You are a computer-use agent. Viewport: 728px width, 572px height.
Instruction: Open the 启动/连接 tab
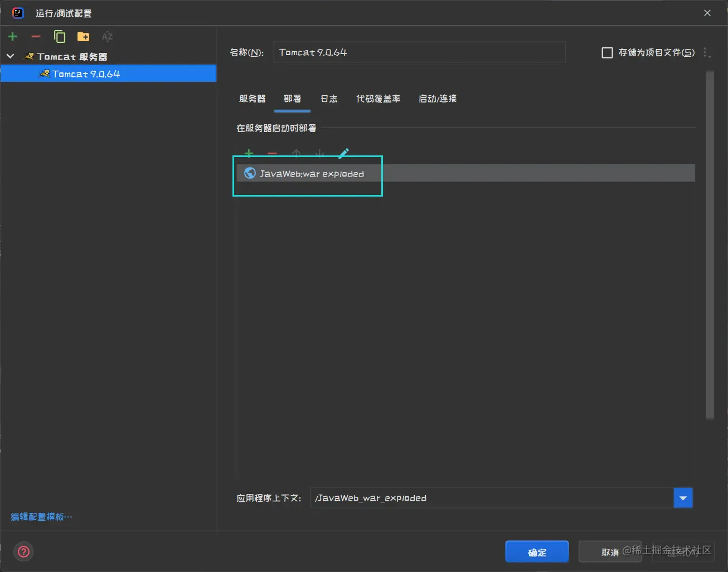(x=438, y=99)
